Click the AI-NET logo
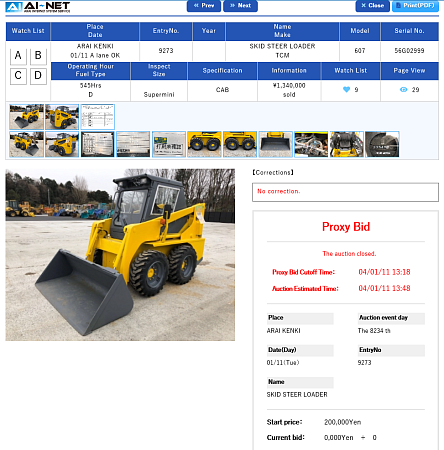 [38, 7]
